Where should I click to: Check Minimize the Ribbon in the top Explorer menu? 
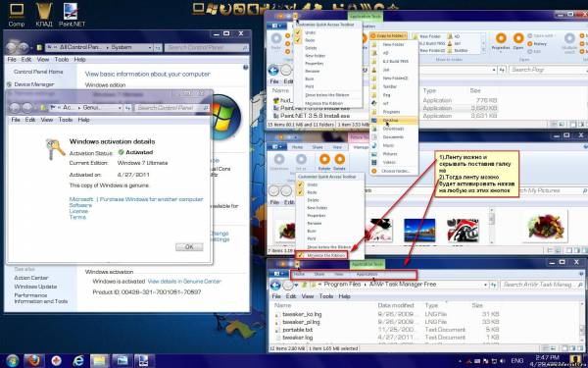tap(327, 103)
